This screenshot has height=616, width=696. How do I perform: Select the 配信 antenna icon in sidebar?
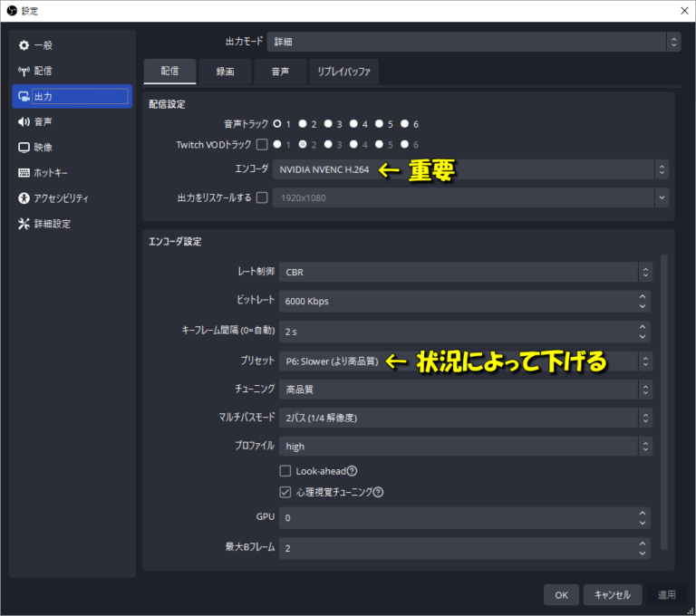coord(24,71)
